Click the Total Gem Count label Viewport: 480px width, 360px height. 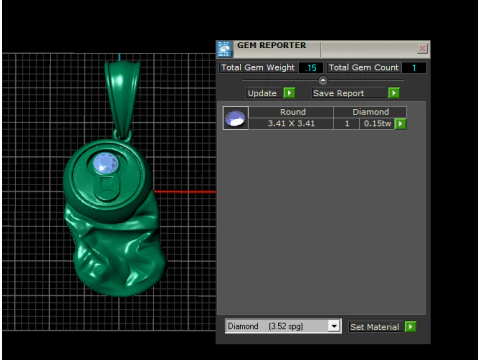pos(363,68)
